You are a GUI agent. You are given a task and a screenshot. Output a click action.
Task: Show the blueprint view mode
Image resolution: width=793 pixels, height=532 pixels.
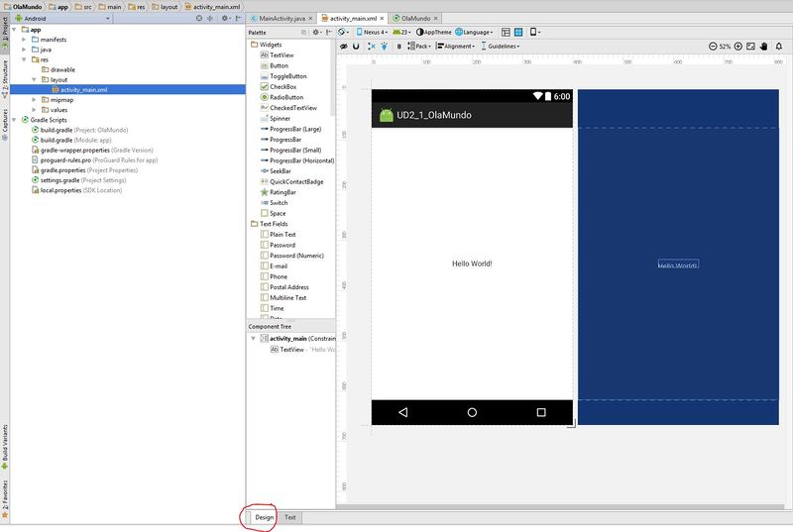518,32
